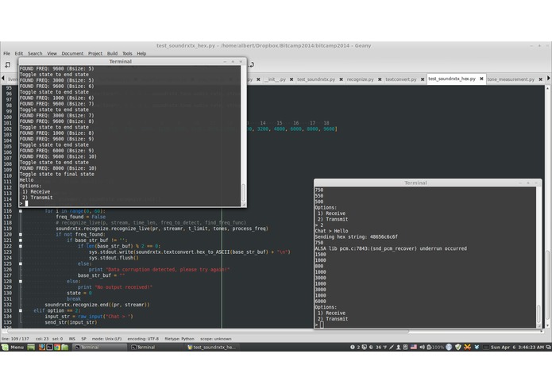Click the weather 36 °F tray applet
This screenshot has width=552, height=392.
pos(378,347)
